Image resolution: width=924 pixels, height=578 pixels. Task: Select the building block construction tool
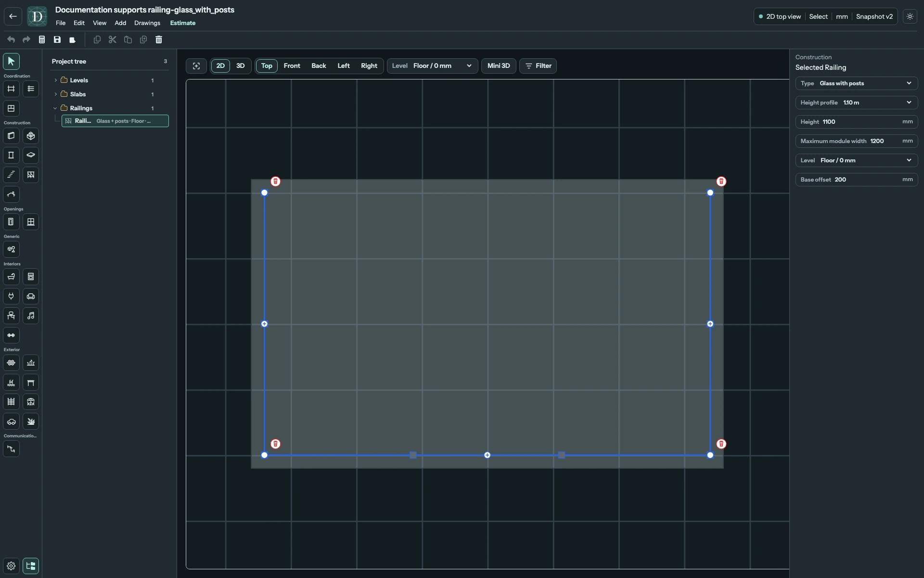pyautogui.click(x=31, y=136)
